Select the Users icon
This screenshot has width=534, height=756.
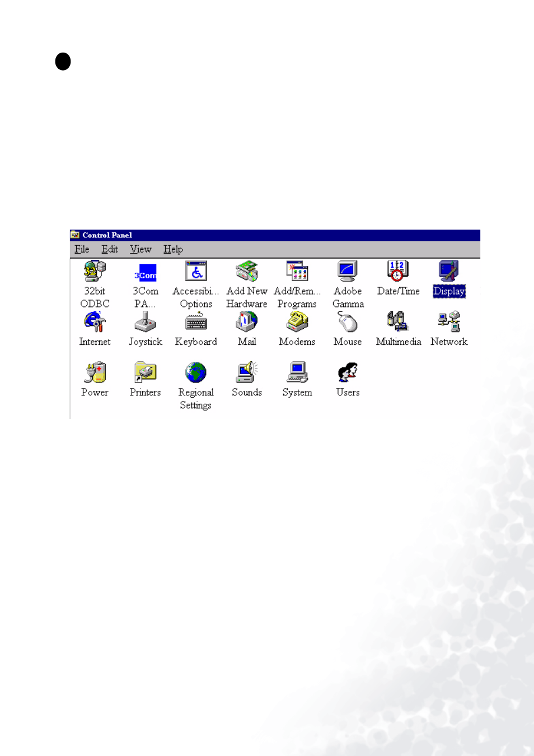click(x=348, y=372)
